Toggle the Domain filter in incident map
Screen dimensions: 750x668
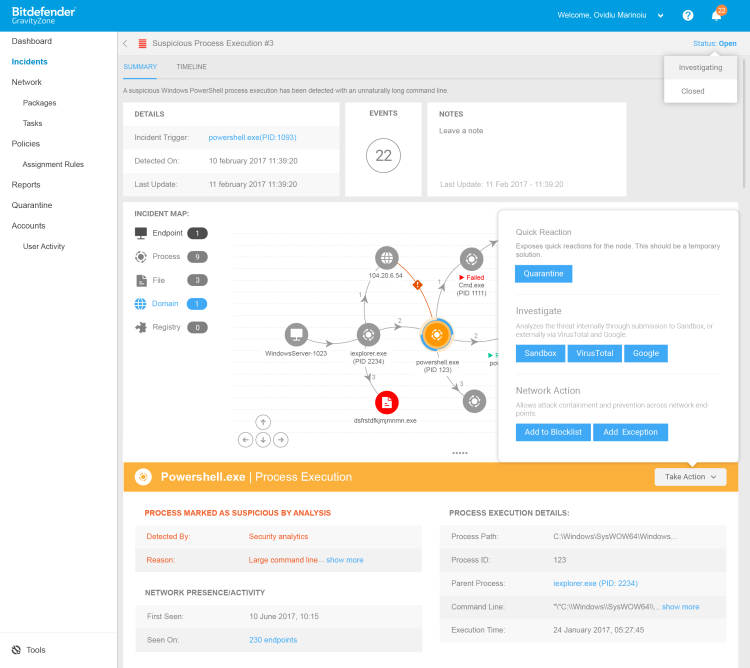tap(165, 304)
